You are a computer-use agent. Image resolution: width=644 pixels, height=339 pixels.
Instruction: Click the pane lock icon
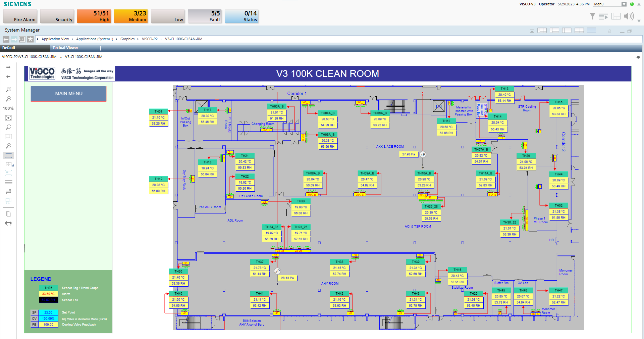point(610,31)
